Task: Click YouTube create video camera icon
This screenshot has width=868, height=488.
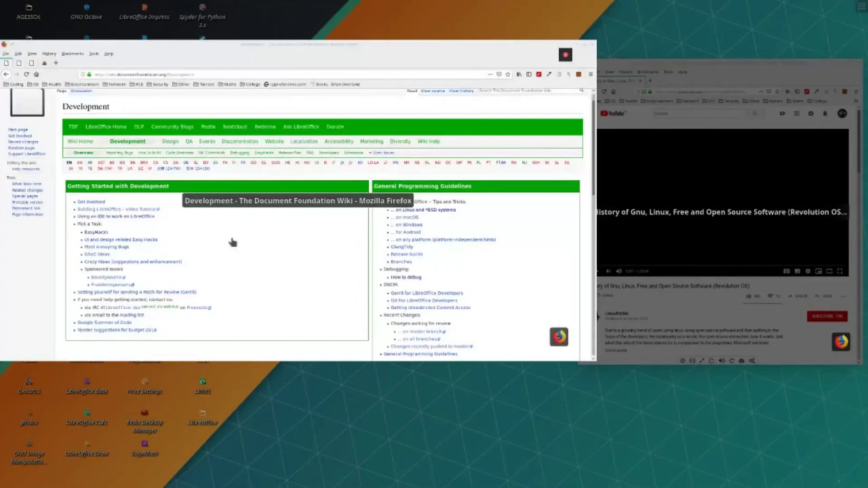Action: point(782,113)
